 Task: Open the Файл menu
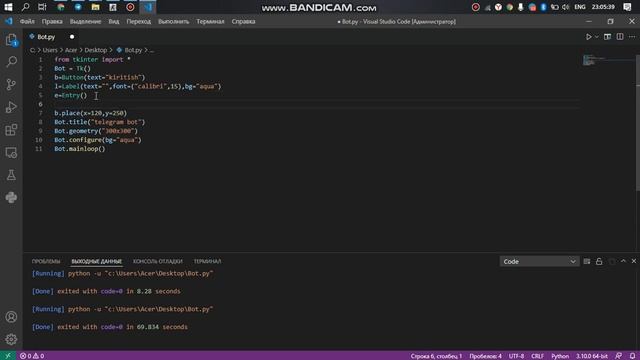tap(27, 21)
